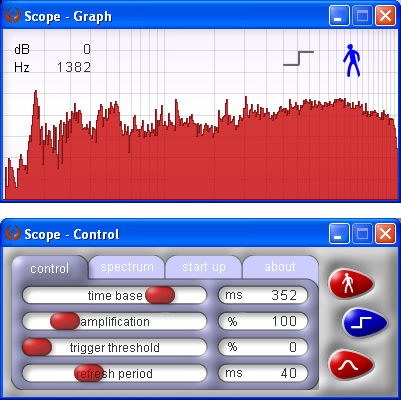Click the trigger threshold slider knob
The height and width of the screenshot is (400, 401).
(37, 347)
